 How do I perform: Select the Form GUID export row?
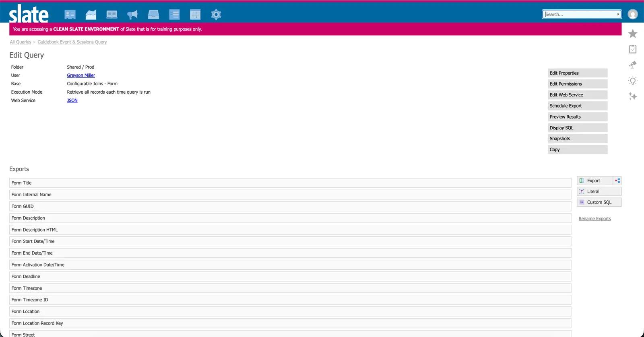click(290, 206)
